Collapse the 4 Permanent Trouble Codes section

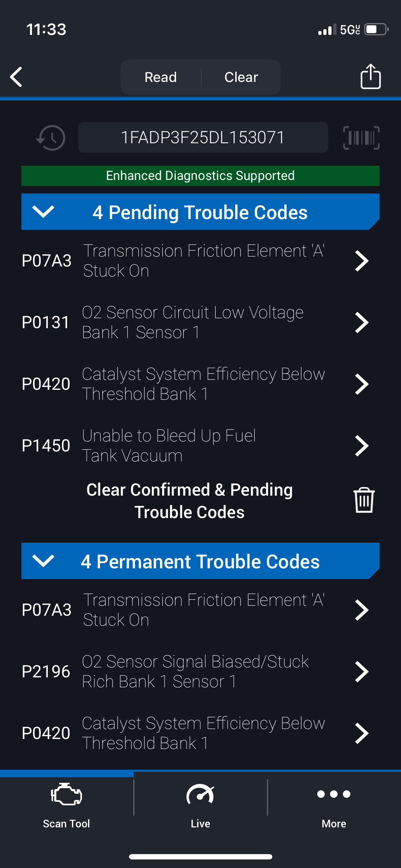point(43,561)
